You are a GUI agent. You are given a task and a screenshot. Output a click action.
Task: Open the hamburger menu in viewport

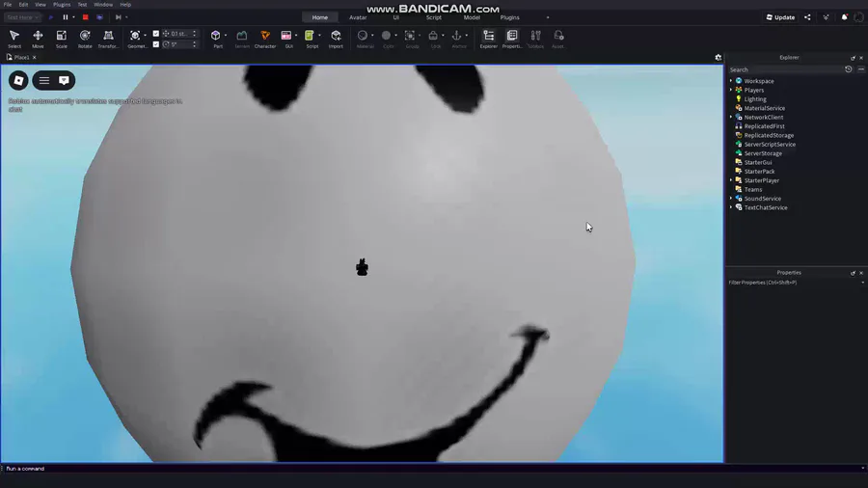44,81
